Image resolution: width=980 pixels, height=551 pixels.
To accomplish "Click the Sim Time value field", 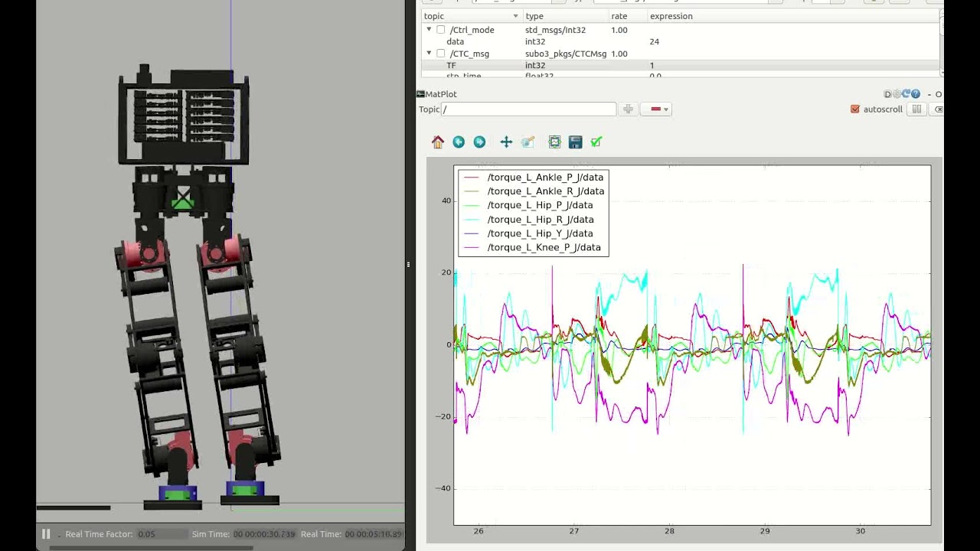I will point(264,534).
